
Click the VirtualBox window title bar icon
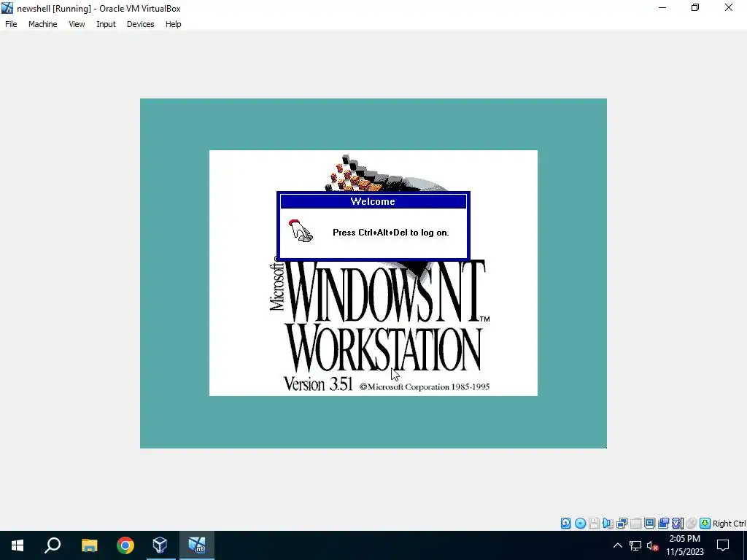7,8
